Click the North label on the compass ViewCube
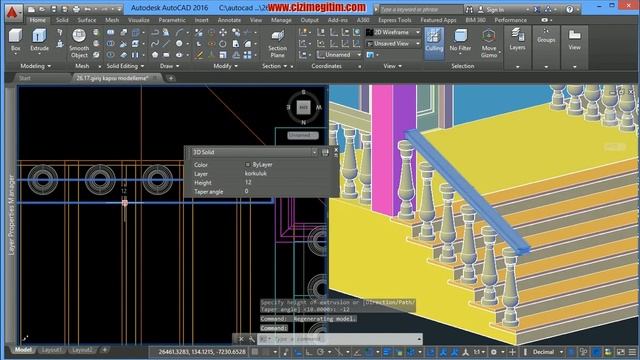The height and width of the screenshot is (360, 640). (x=303, y=122)
